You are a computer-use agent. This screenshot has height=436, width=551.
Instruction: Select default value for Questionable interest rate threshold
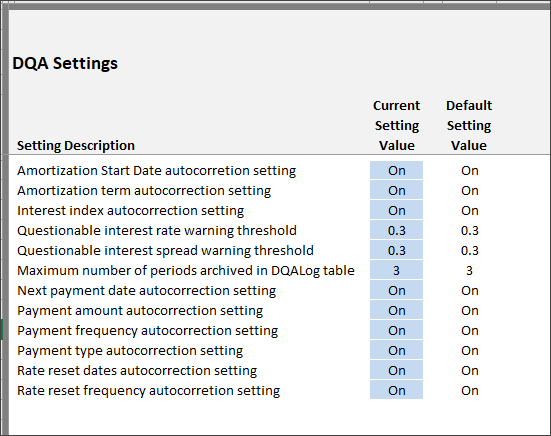click(469, 230)
